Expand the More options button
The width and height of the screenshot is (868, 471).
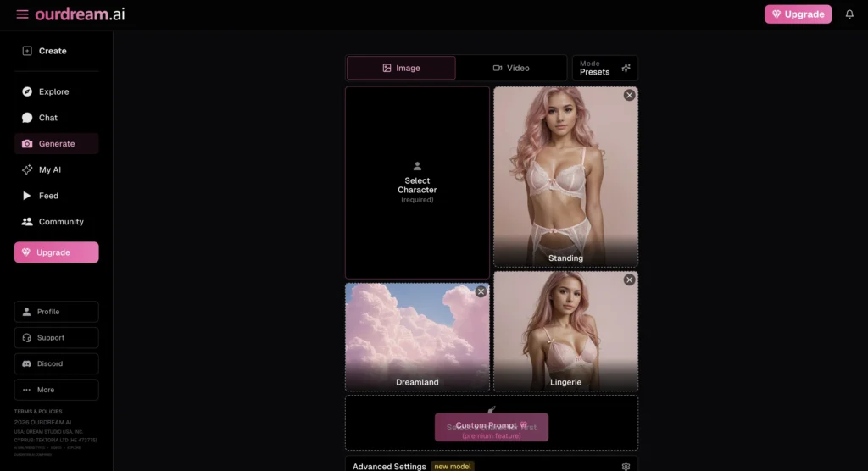point(56,390)
